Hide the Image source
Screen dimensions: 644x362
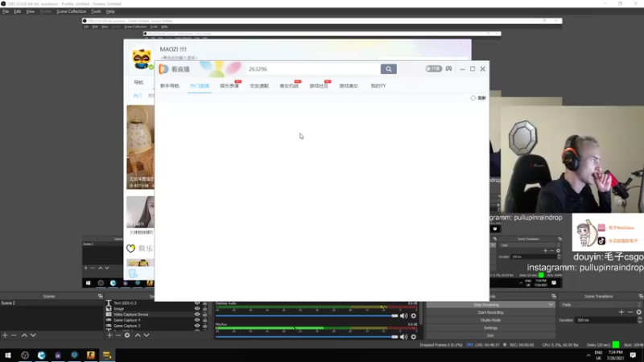click(197, 309)
